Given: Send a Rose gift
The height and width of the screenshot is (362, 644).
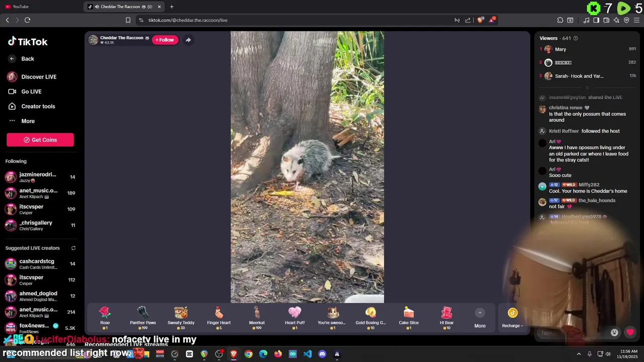Looking at the screenshot, I should coord(105,318).
